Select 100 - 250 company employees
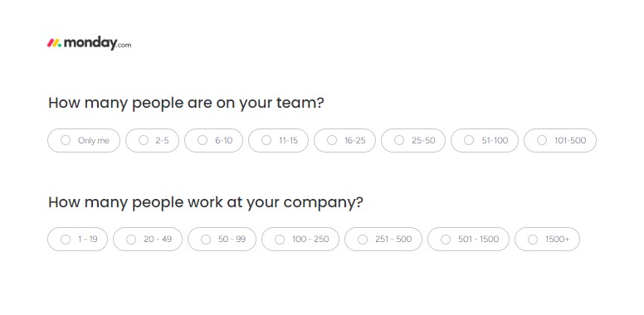Viewport: 644px width, 315px height. [x=300, y=239]
